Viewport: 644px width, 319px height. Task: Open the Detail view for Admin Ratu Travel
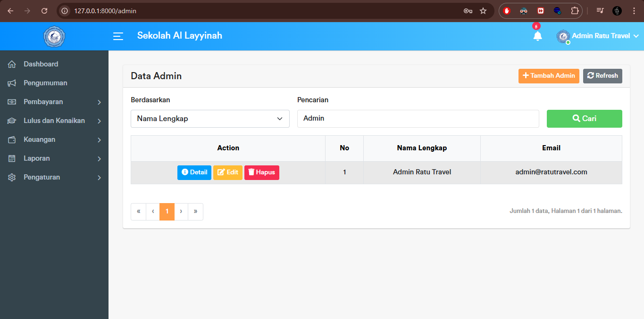[194, 172]
